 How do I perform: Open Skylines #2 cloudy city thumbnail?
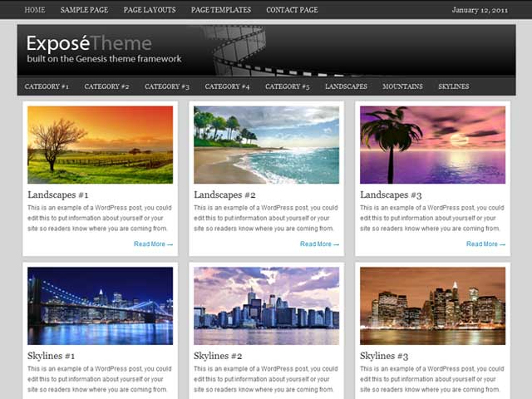click(x=266, y=306)
